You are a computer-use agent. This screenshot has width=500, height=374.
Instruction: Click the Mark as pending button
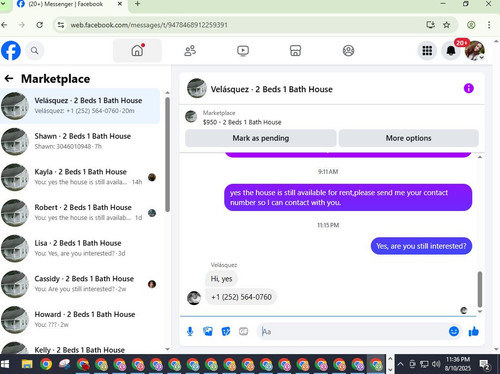tap(261, 138)
